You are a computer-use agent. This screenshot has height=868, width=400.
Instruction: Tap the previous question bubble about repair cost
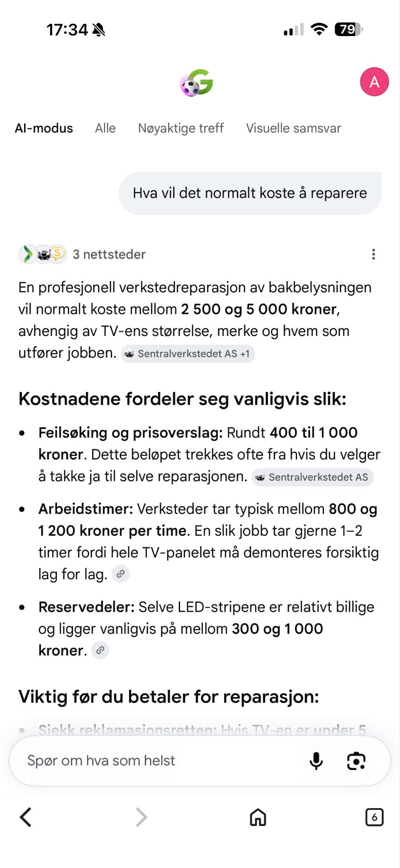click(250, 193)
